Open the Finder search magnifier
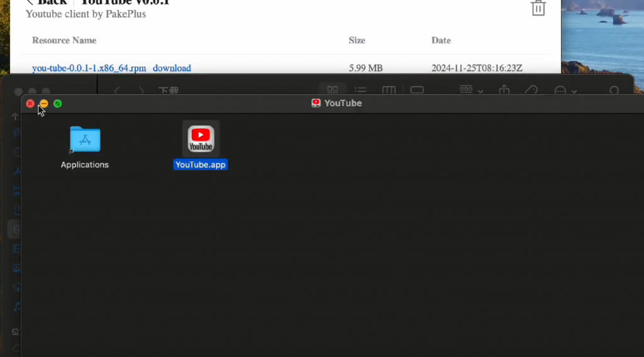644x357 pixels. [x=614, y=91]
